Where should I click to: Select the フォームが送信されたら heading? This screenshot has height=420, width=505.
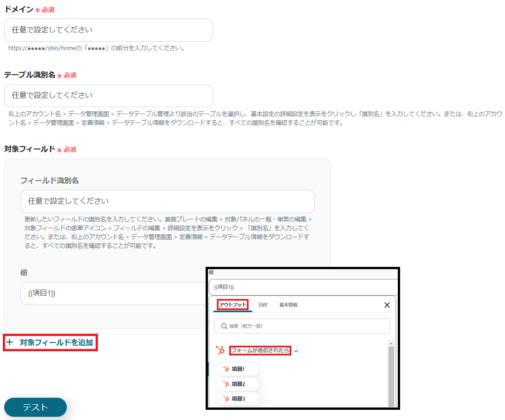[260, 350]
